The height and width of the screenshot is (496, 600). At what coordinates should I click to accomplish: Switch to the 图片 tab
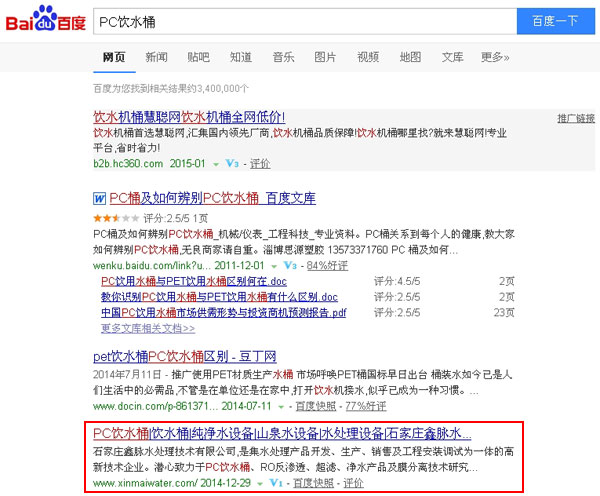(325, 57)
